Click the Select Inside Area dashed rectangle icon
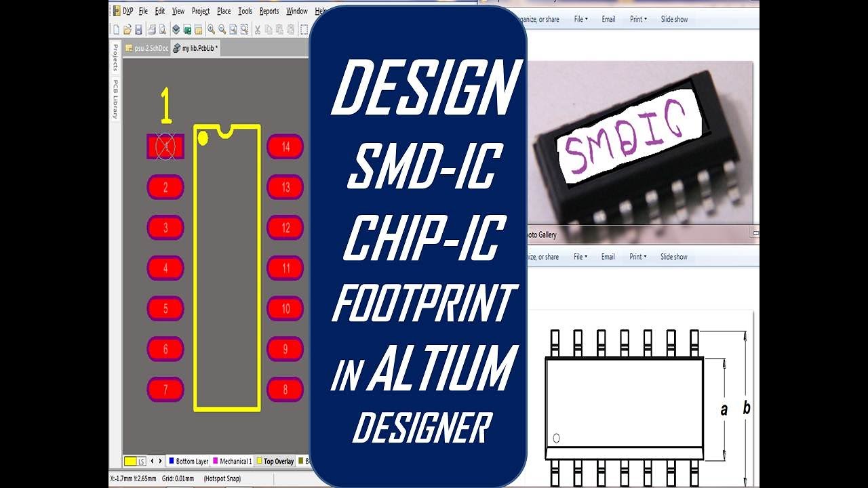This screenshot has height=488, width=868. [x=304, y=29]
